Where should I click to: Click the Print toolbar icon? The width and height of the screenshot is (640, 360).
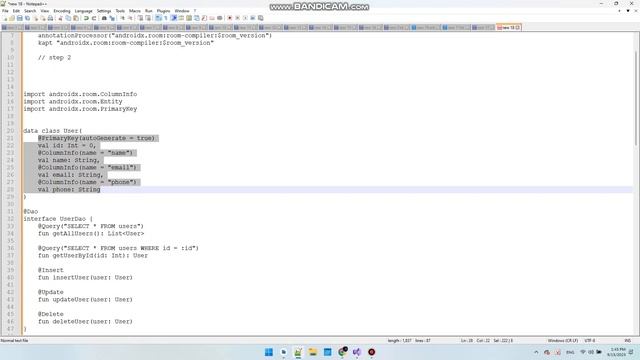coord(50,18)
